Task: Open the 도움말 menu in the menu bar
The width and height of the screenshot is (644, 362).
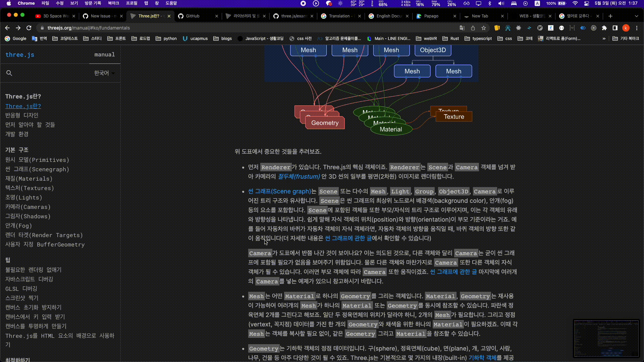Action: click(x=171, y=3)
